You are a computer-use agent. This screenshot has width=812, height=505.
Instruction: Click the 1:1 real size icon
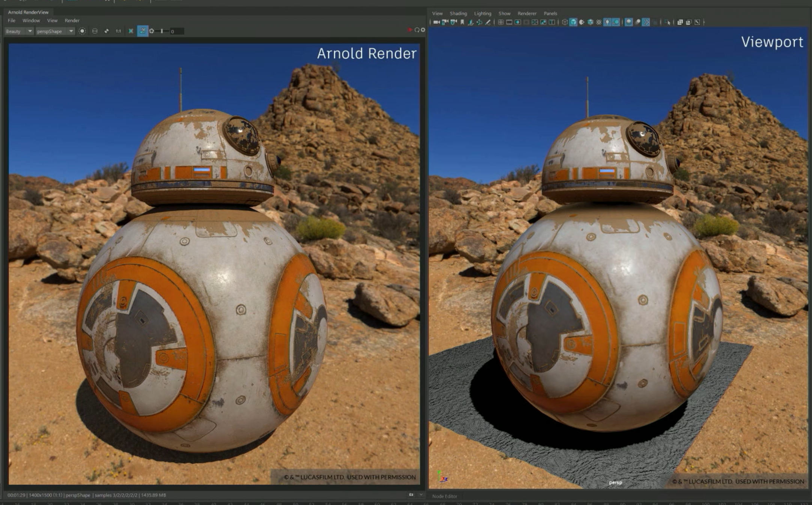[118, 31]
